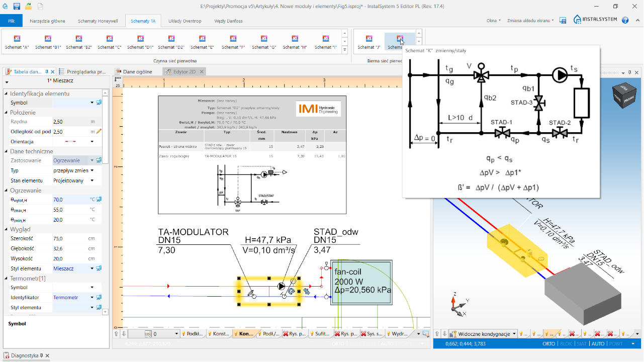Open the Typ przepływ dropdown
Image resolution: width=644 pixels, height=362 pixels.
click(92, 170)
